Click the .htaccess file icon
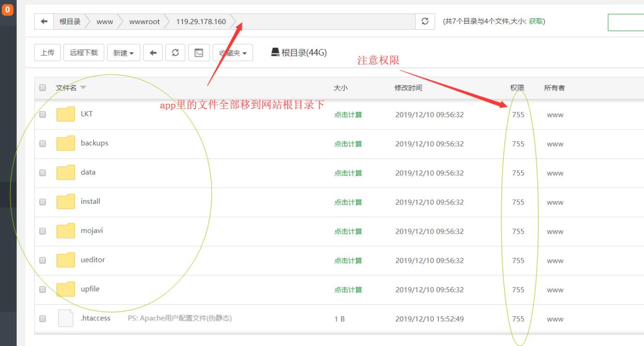This screenshot has width=644, height=346. coord(65,318)
